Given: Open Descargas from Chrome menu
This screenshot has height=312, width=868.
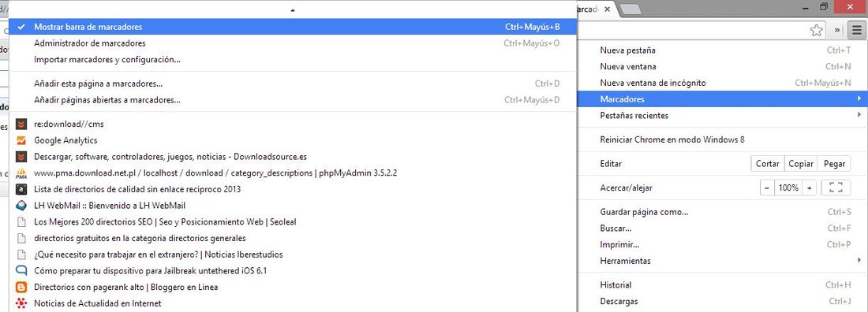Looking at the screenshot, I should coord(722,302).
